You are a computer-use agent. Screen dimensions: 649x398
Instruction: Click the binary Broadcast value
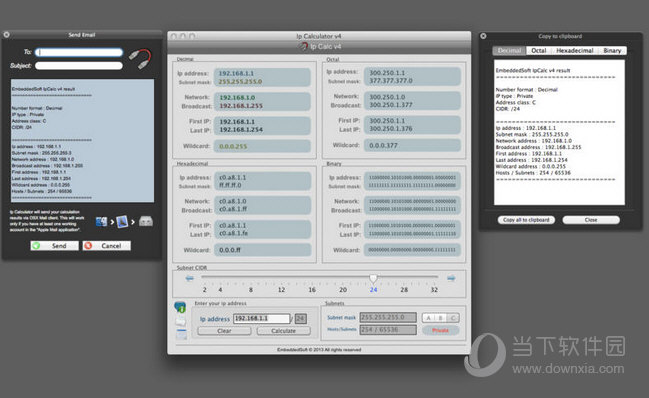click(x=412, y=209)
